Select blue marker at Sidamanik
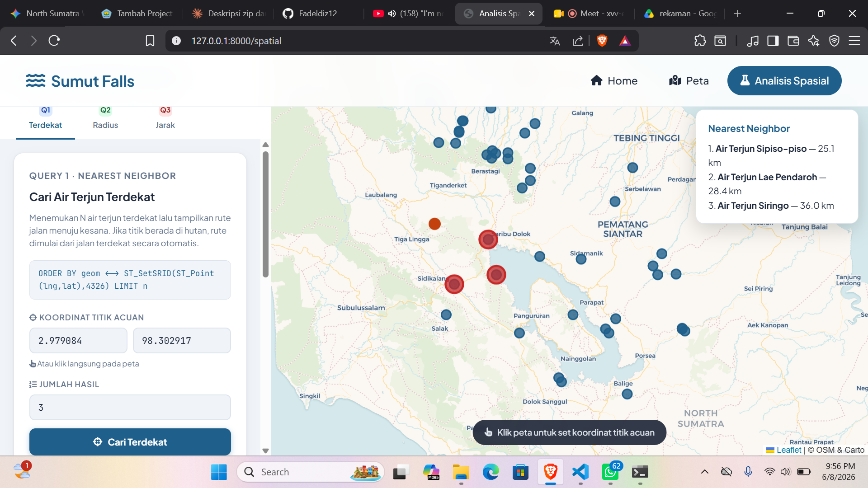 581,259
